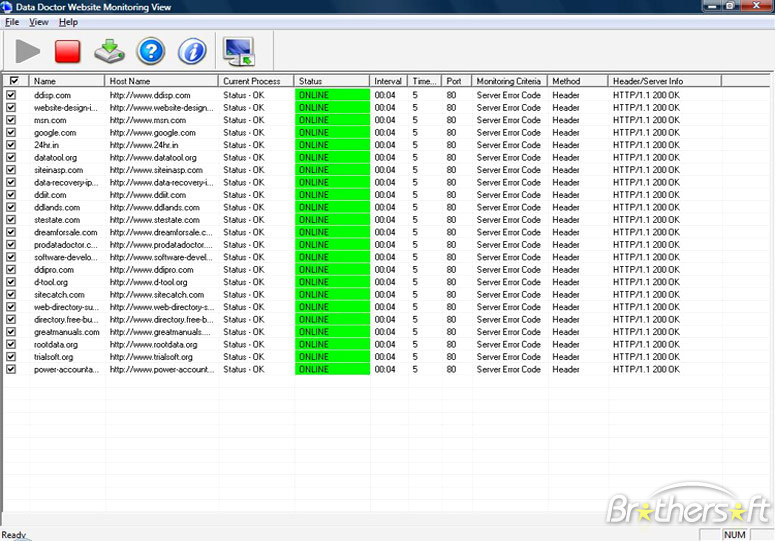Click ONLINE status cell for power-accounta...
Image resolution: width=775 pixels, height=541 pixels.
pyautogui.click(x=332, y=369)
